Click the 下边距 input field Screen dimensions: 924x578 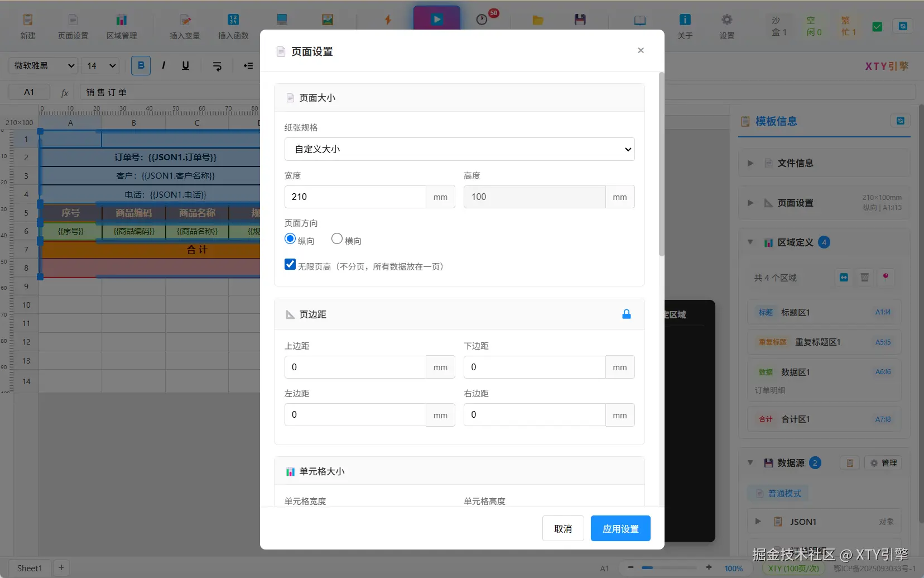[535, 367]
